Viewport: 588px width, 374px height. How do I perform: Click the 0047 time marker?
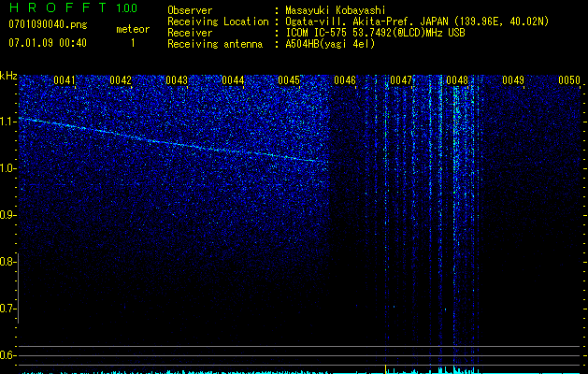[x=401, y=80]
